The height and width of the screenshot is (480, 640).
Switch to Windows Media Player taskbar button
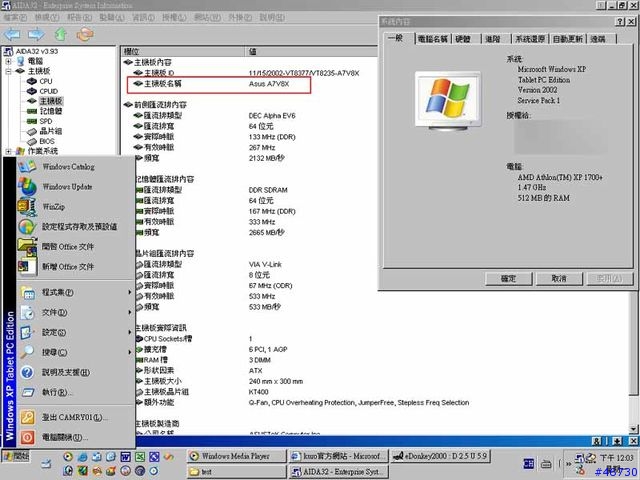[237, 456]
